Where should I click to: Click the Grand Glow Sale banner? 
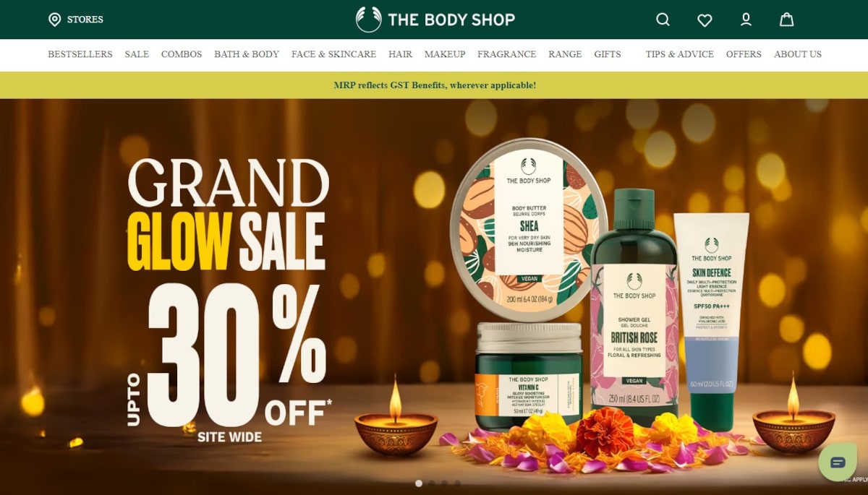pos(434,297)
